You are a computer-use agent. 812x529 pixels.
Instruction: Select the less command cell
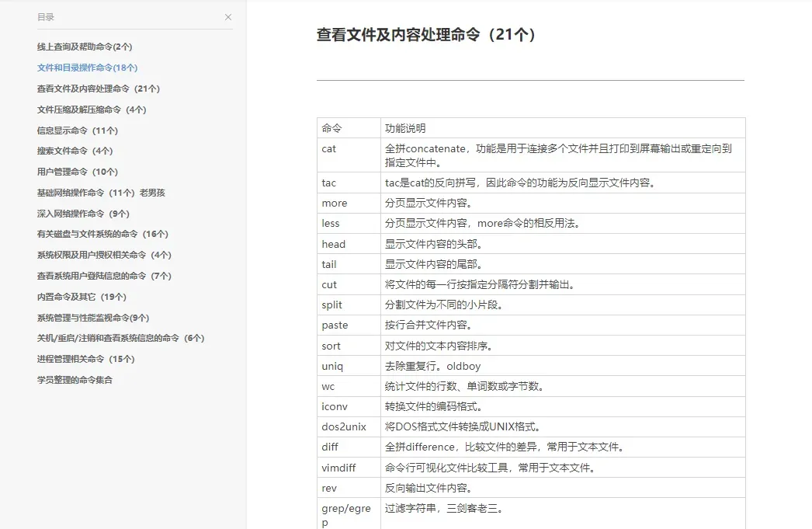click(x=349, y=223)
